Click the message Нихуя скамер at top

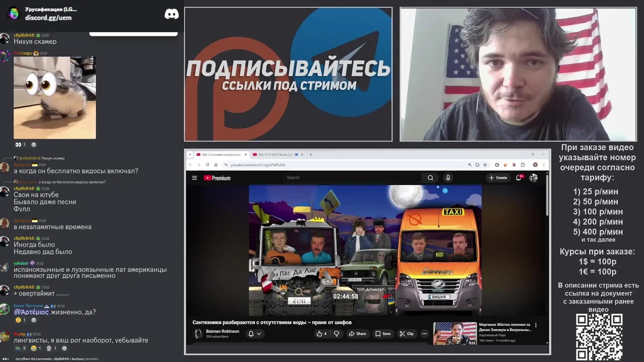point(35,42)
